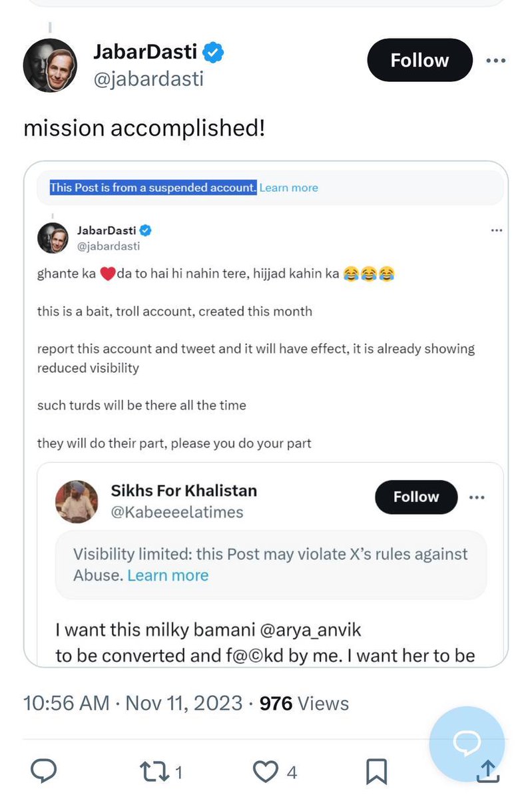
Task: Open three-dot menu on Sikhs For Khalistan post
Action: 476,497
